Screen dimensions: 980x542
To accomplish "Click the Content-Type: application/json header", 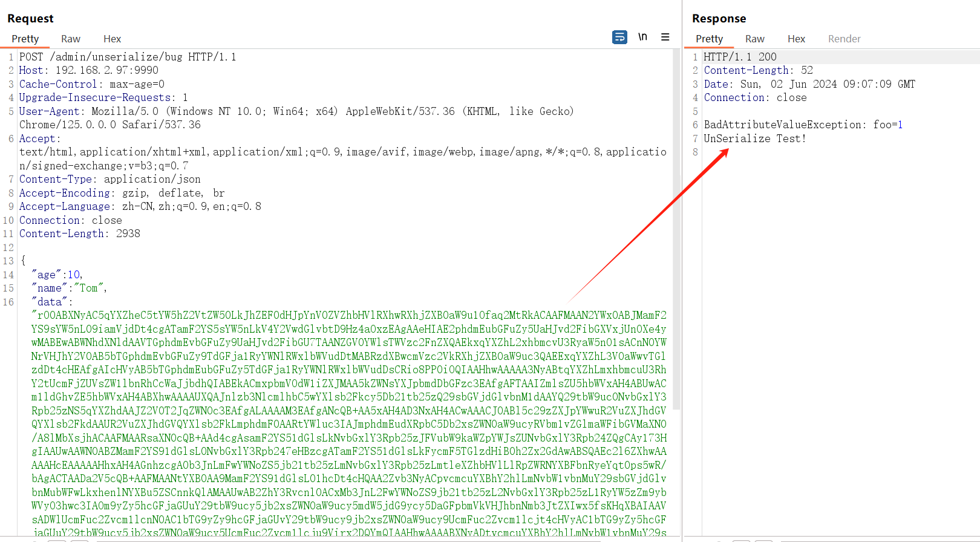I will click(x=109, y=179).
